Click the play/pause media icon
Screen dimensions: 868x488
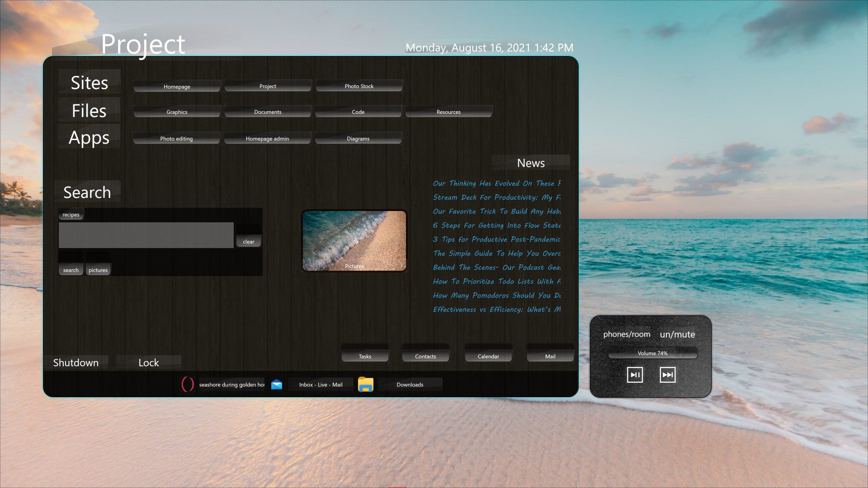point(634,374)
